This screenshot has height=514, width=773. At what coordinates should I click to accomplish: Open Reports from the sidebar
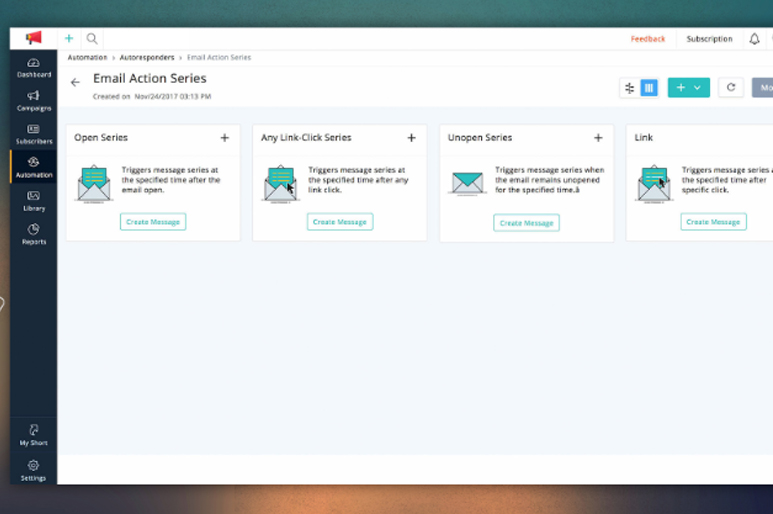click(33, 234)
